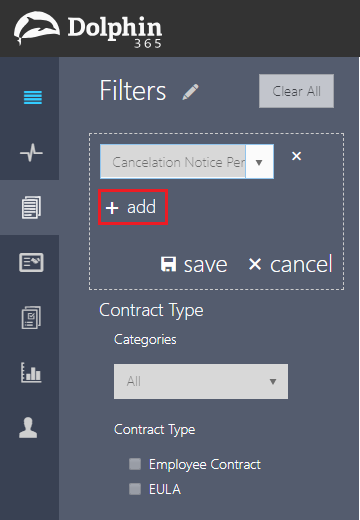
Task: Open the checklist documents sidebar icon
Action: point(31,317)
